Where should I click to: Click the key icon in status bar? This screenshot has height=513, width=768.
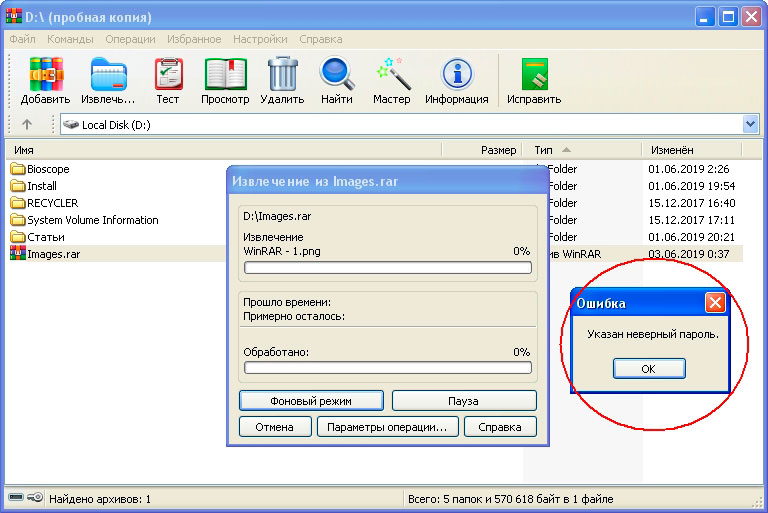35,498
